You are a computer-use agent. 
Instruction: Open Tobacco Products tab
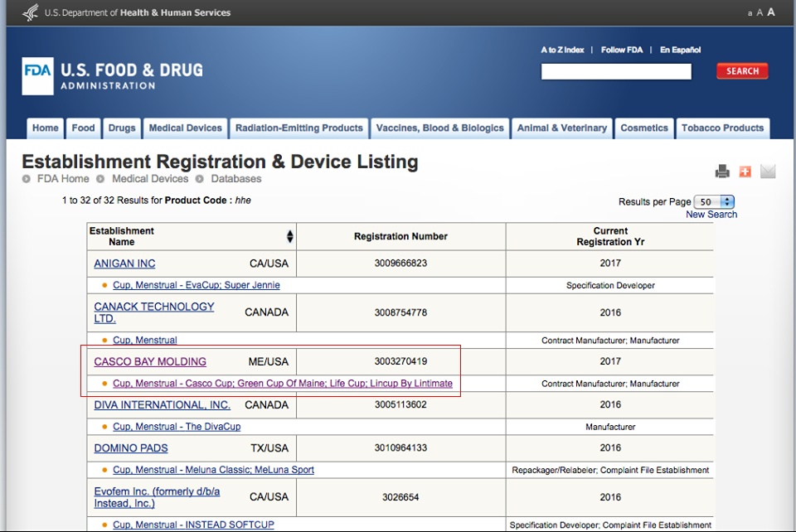pyautogui.click(x=722, y=128)
